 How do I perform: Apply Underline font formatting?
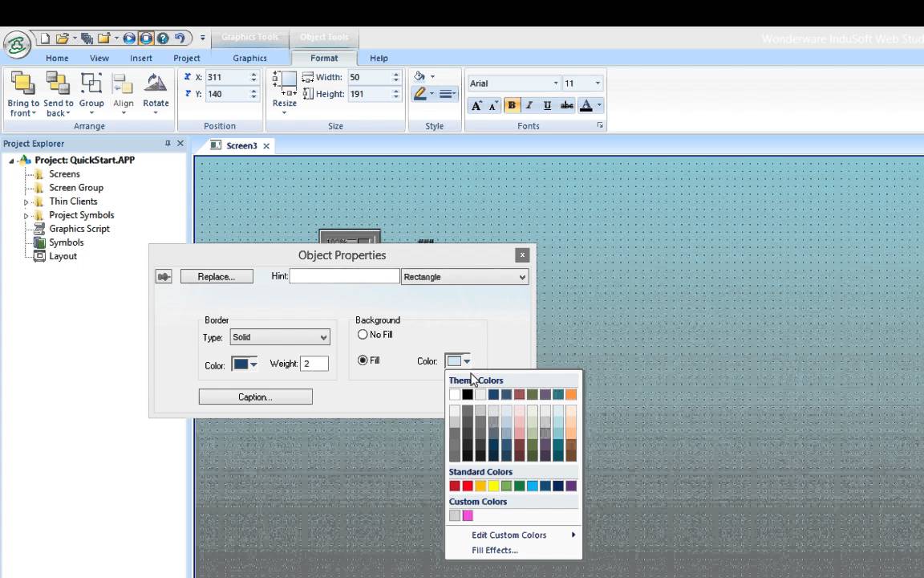[547, 105]
